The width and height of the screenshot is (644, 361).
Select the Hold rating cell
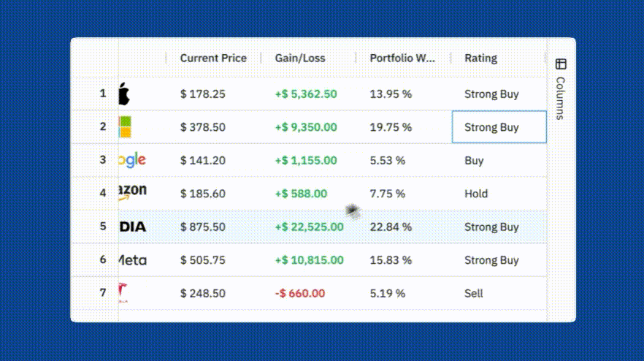pyautogui.click(x=476, y=194)
